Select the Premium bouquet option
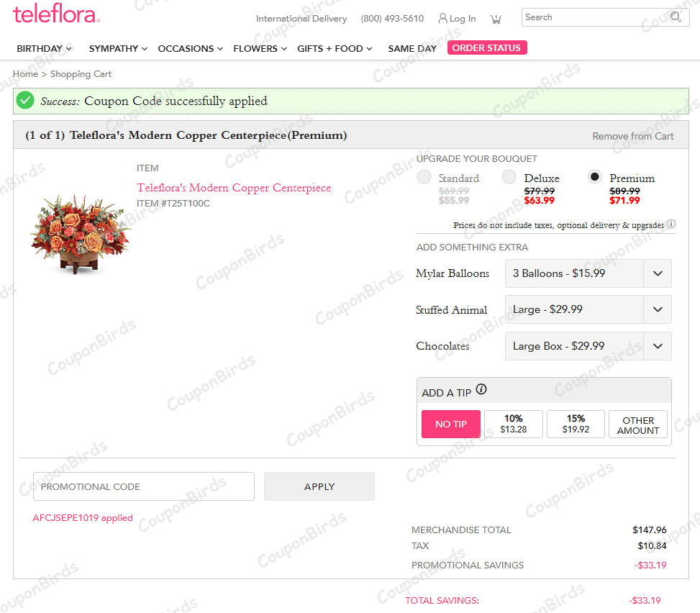The width and height of the screenshot is (700, 613). (x=595, y=176)
